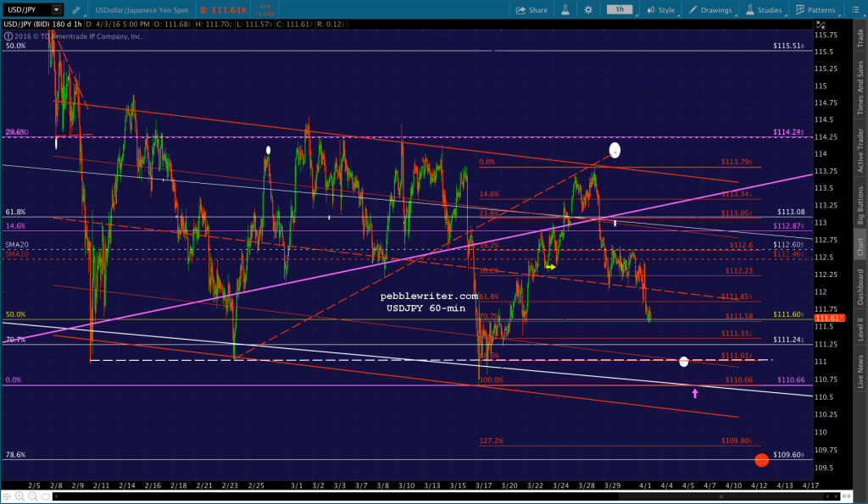Click the $111.24 level label
This screenshot has height=504, width=868.
pyautogui.click(x=788, y=340)
